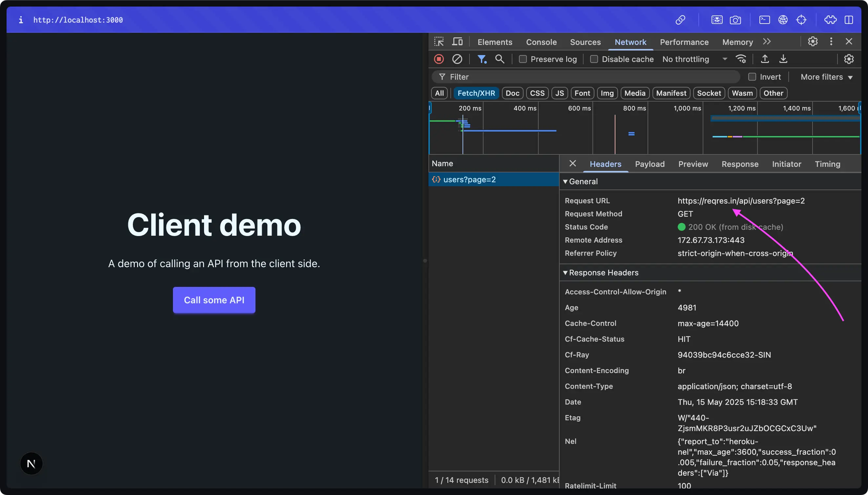Click the localhost:3000 address bar
This screenshot has height=495, width=868.
point(78,20)
